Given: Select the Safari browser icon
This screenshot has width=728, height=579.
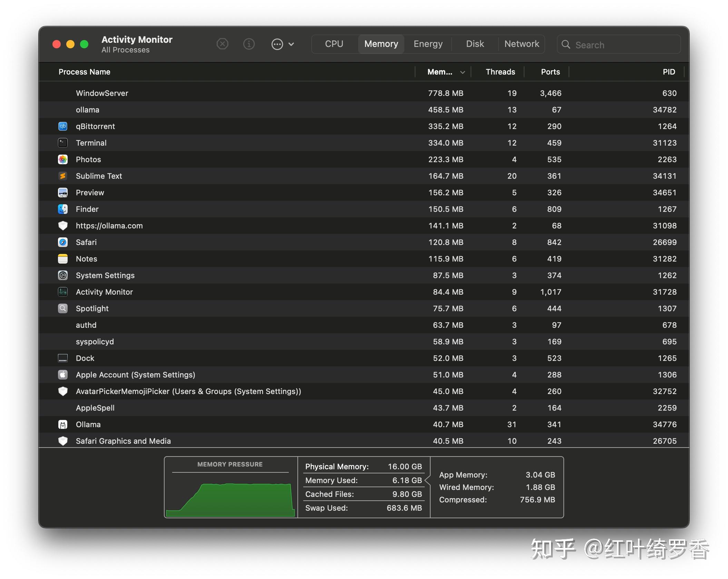Looking at the screenshot, I should click(63, 242).
